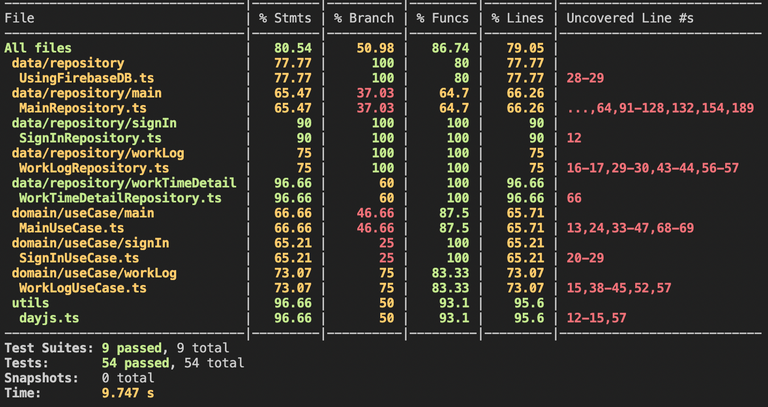Click uncovered lines '13,24,33-47,68-69'
Viewport: 768px width, 407px height.
tap(630, 228)
